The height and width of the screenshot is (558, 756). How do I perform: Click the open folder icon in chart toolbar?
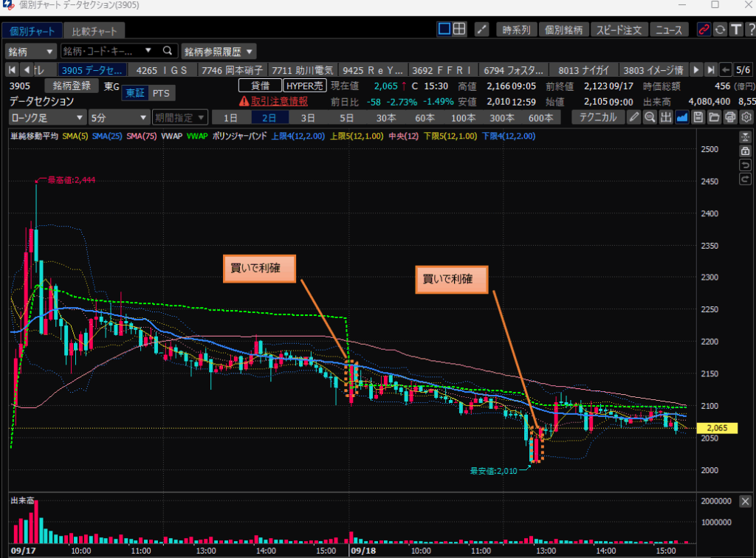point(714,117)
